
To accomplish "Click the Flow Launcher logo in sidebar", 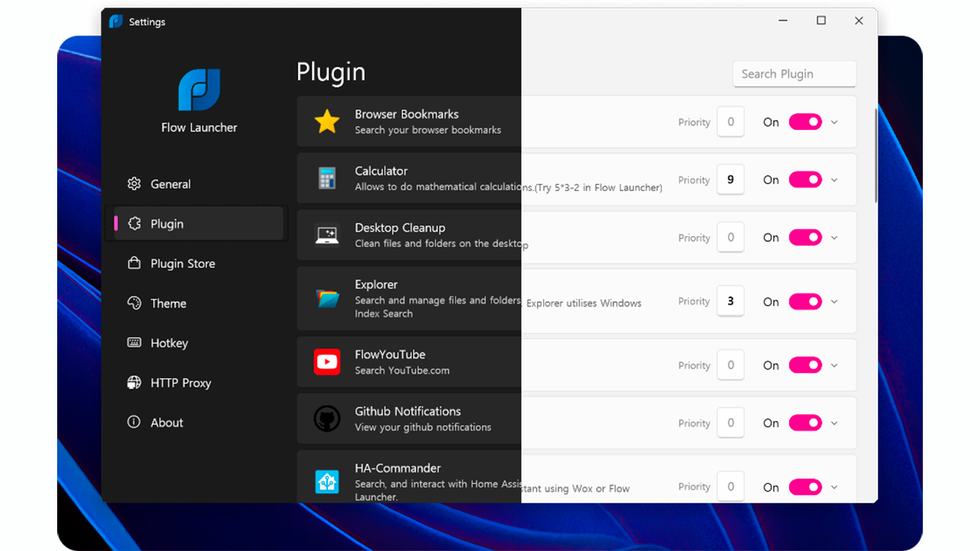I will click(199, 90).
